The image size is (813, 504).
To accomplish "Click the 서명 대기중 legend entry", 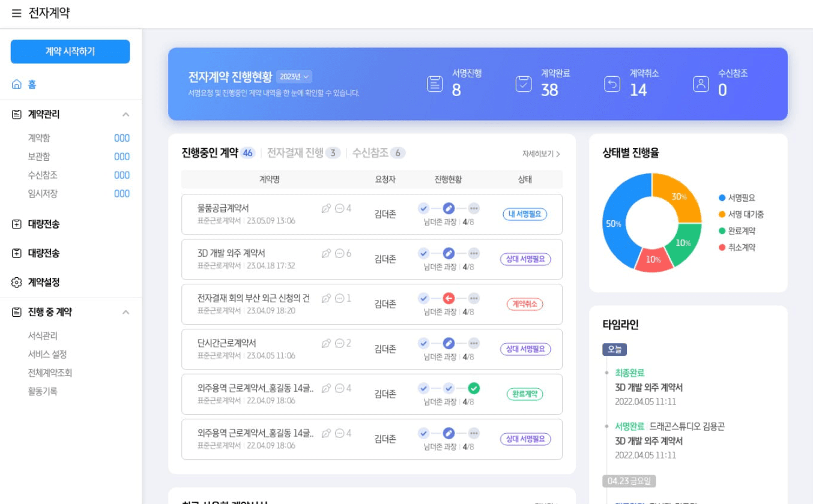I will (x=741, y=214).
